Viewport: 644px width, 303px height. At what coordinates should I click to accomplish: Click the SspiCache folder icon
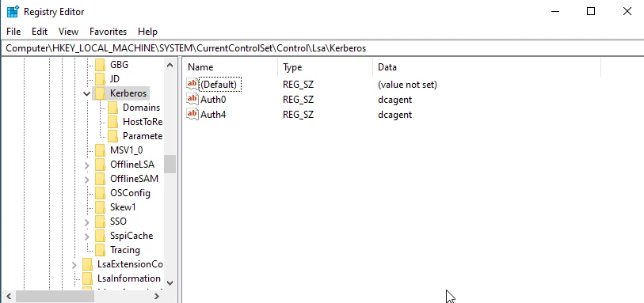(100, 236)
